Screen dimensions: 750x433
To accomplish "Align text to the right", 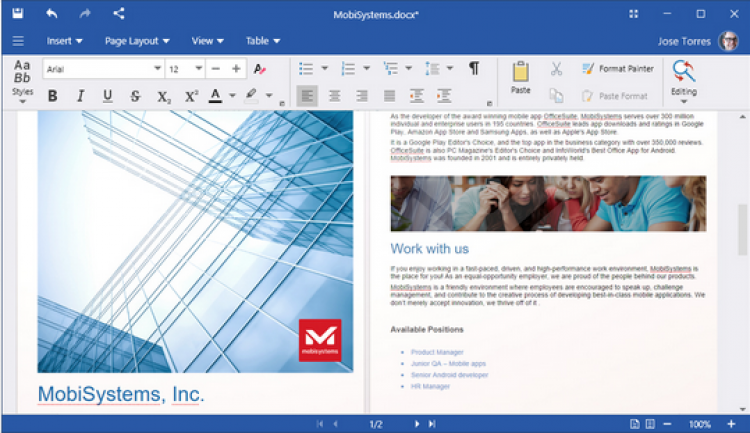I will [362, 96].
